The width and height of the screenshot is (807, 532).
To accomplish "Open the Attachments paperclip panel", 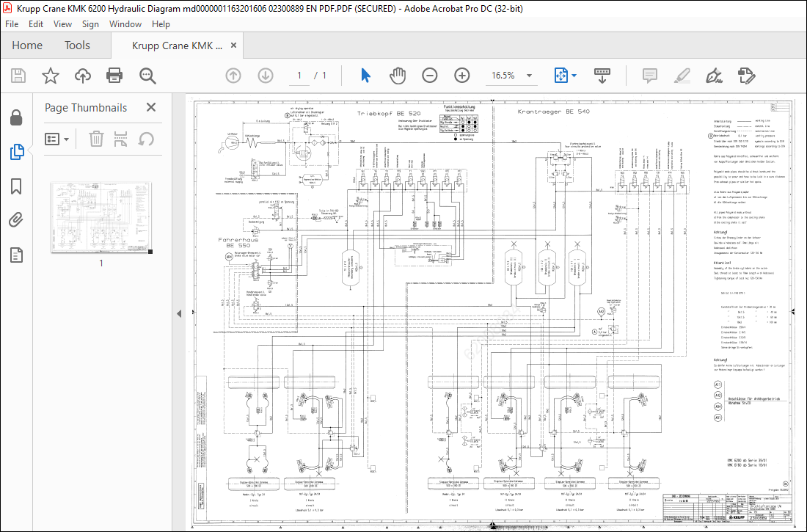I will pos(16,220).
